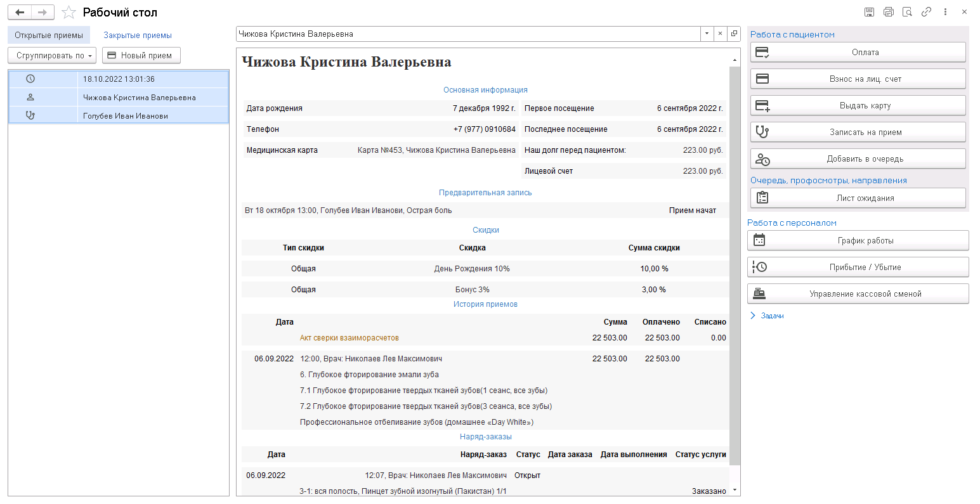The width and height of the screenshot is (980, 504).
Task: Click 12:07, Врач: Николаев Лев Максимович order
Action: point(436,475)
